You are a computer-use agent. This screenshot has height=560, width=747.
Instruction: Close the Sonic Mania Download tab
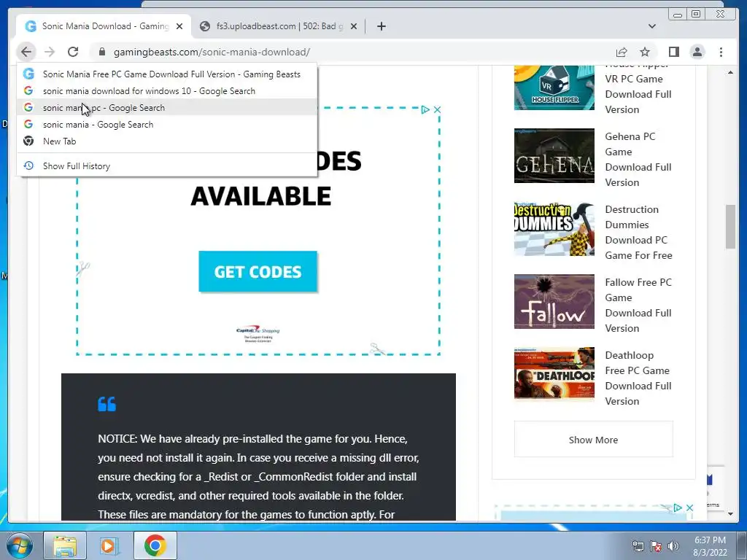coord(179,26)
